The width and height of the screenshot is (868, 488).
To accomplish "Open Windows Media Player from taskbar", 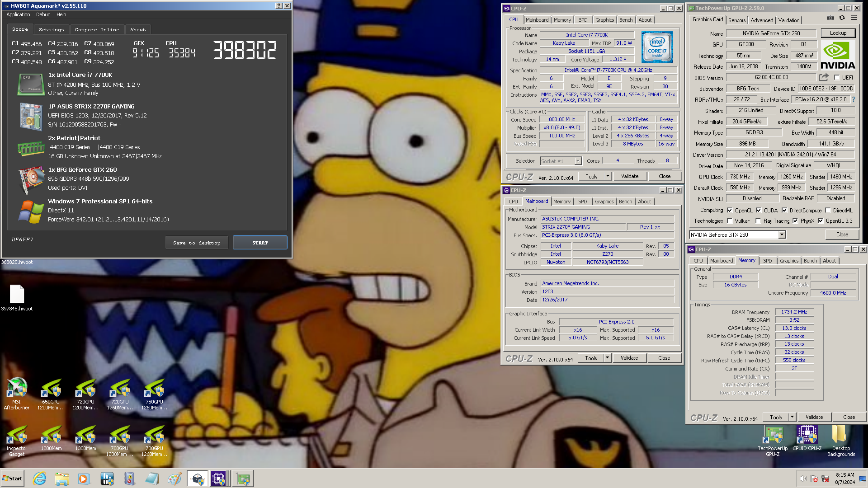I will [x=84, y=479].
